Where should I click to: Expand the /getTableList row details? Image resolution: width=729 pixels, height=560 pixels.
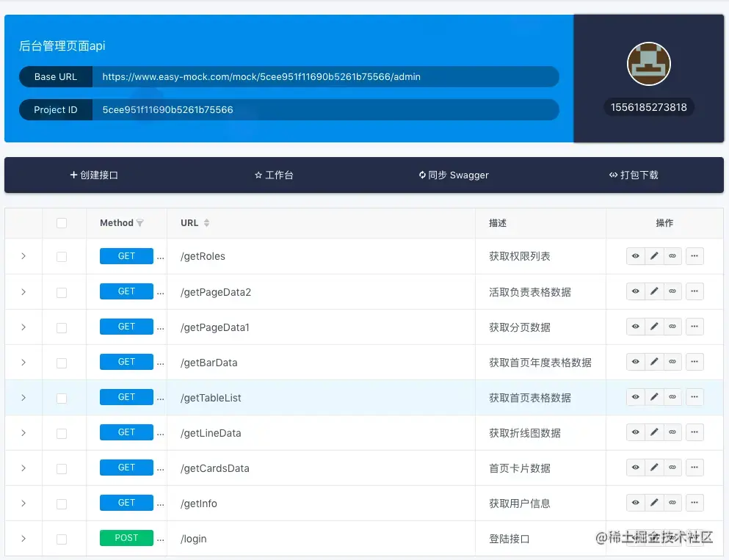(23, 398)
